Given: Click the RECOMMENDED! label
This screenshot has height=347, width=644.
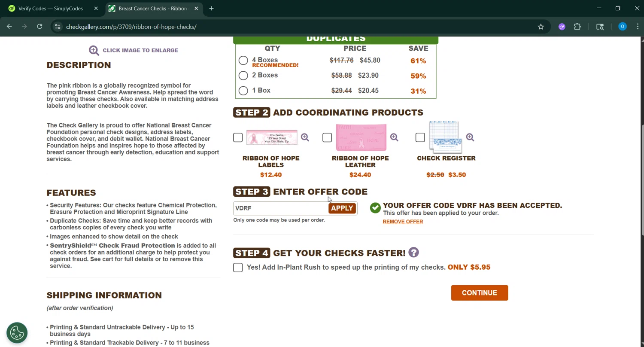Looking at the screenshot, I should click(x=275, y=65).
